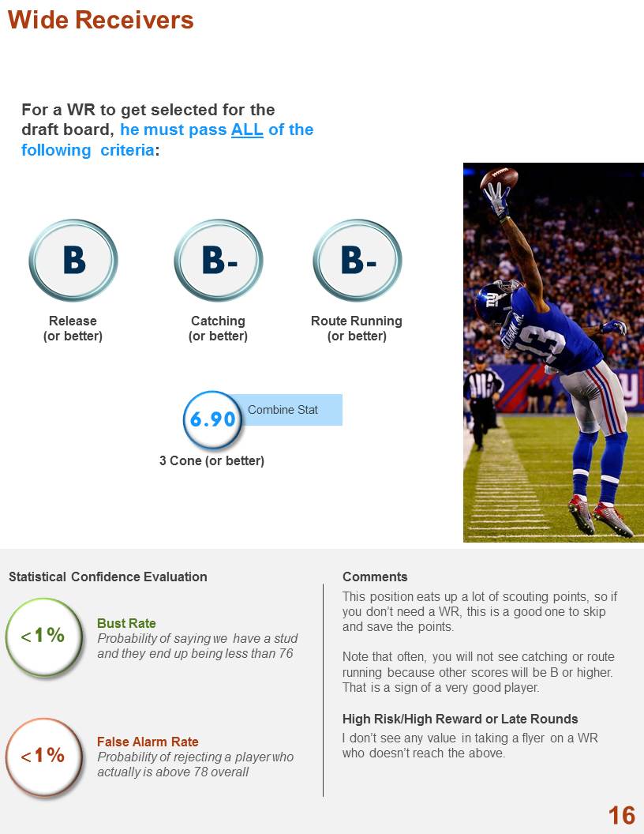Click the Comments heading

tap(375, 577)
